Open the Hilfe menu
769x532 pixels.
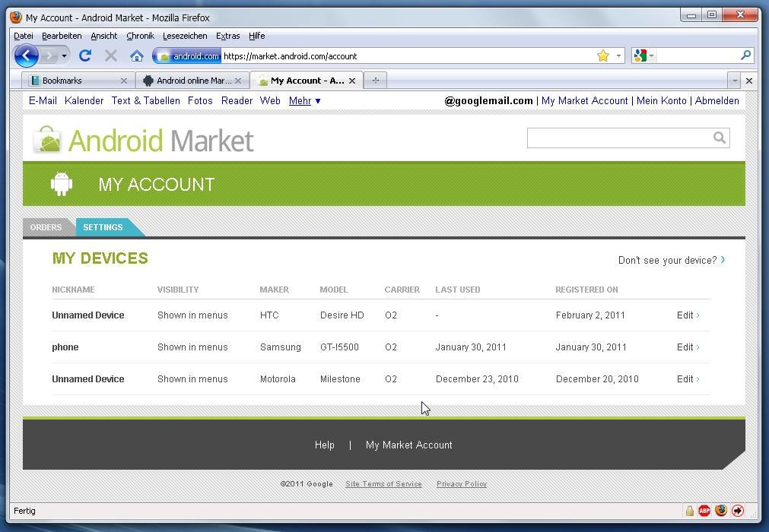pos(257,36)
